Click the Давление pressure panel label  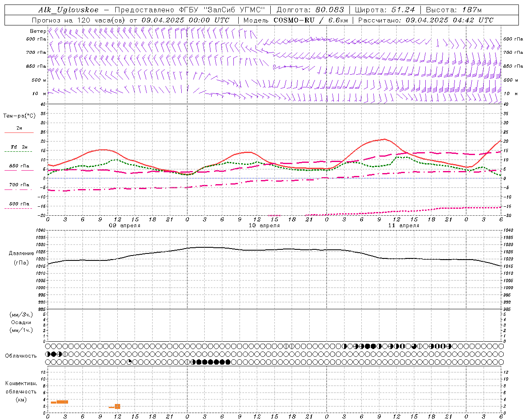(21, 253)
